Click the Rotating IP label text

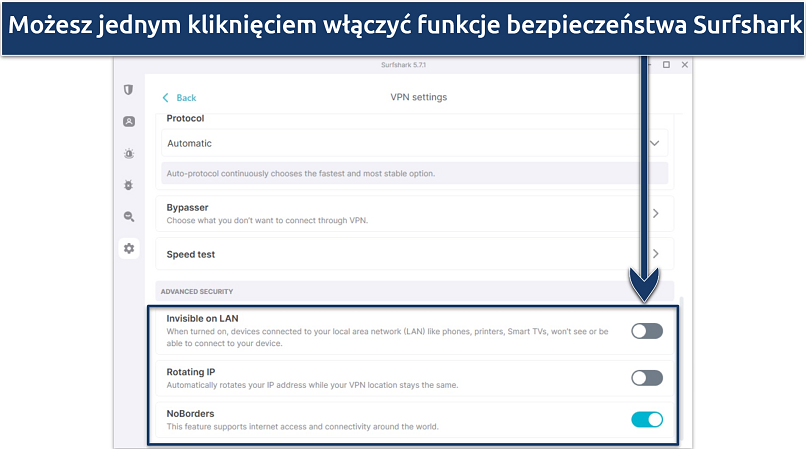191,372
